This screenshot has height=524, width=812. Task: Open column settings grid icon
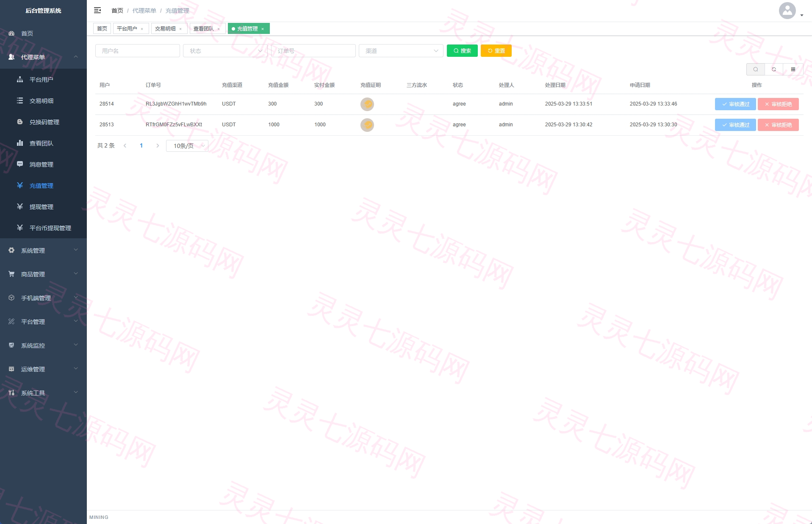pos(793,69)
